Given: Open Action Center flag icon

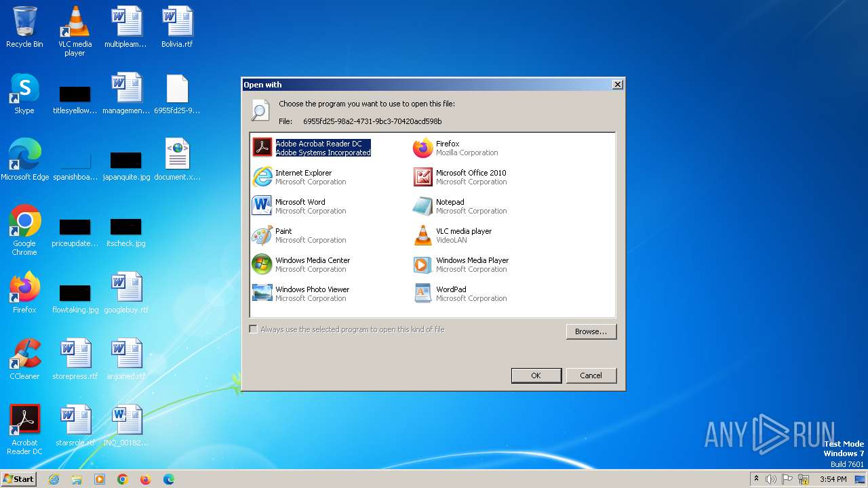Looking at the screenshot, I should (x=788, y=479).
